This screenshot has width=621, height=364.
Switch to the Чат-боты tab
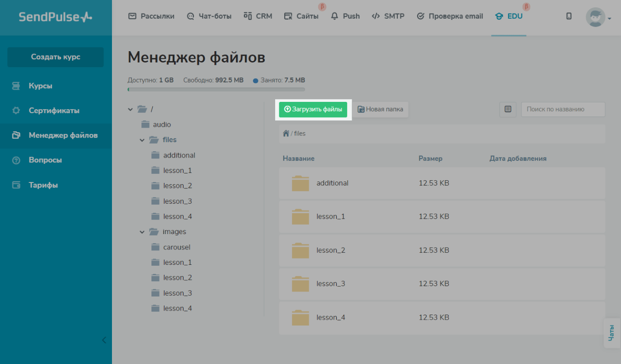(209, 16)
